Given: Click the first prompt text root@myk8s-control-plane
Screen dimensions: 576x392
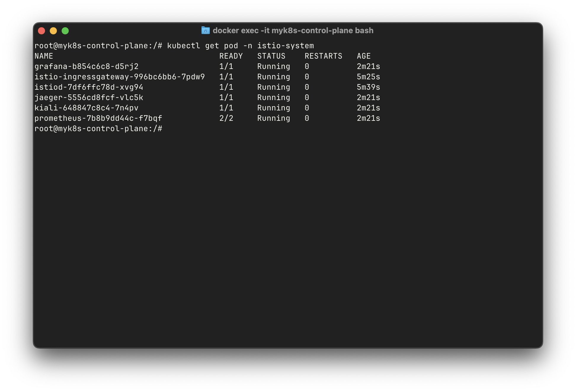Looking at the screenshot, I should (x=91, y=46).
